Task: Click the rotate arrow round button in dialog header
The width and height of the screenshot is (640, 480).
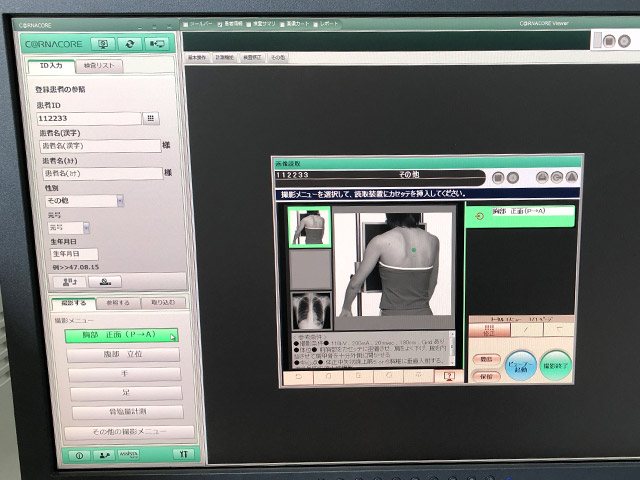Action: [557, 177]
